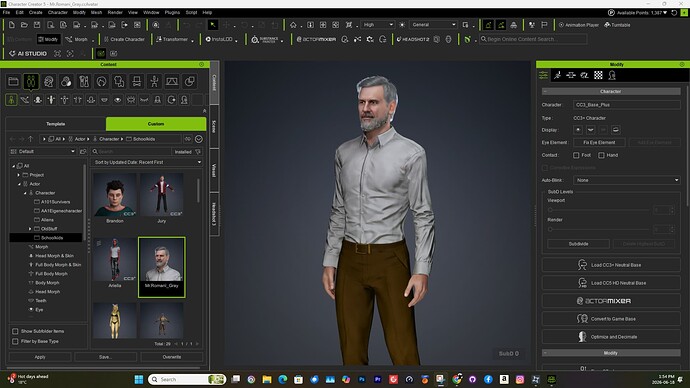Toggle the first Display mode button
Image resolution: width=690 pixels, height=388 pixels.
578,130
